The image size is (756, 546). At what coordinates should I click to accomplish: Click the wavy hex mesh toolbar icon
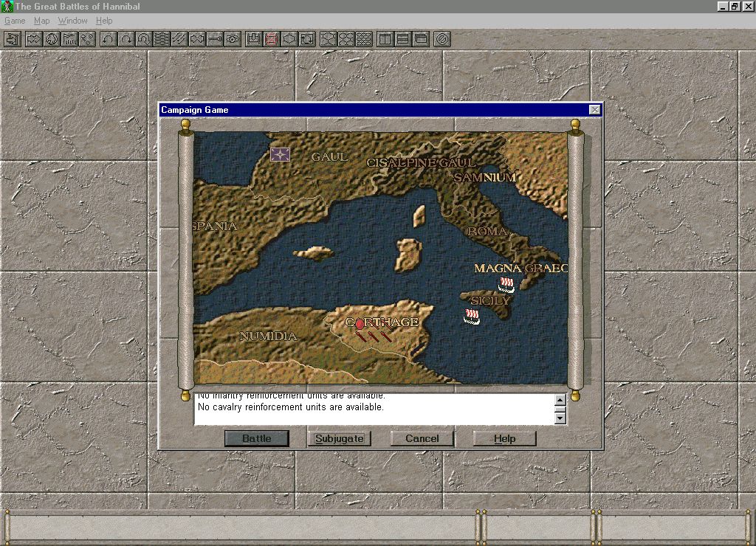coord(162,39)
